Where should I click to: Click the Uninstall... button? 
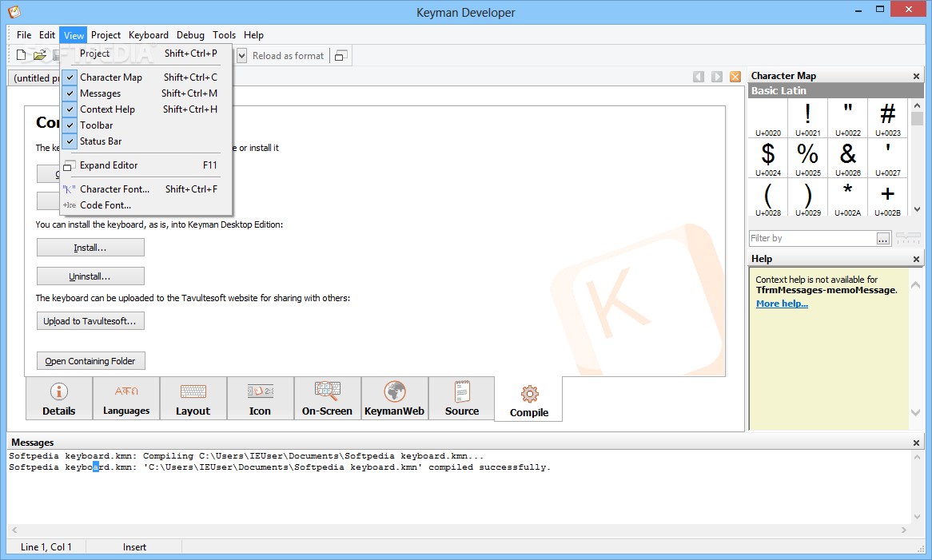click(90, 276)
